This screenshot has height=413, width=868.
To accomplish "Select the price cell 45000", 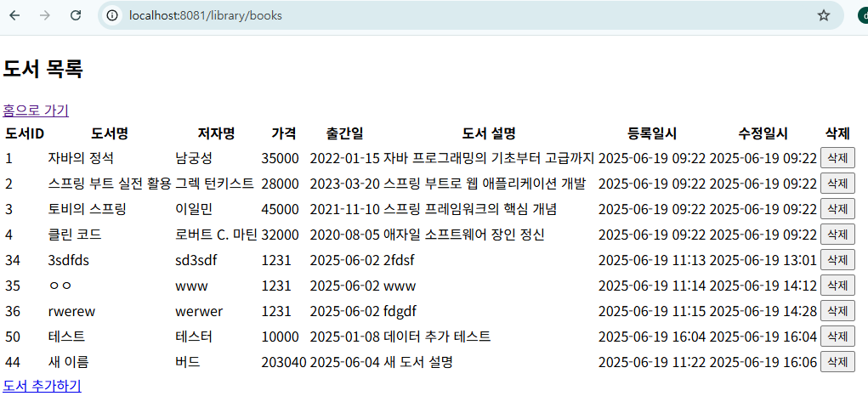I will point(280,209).
